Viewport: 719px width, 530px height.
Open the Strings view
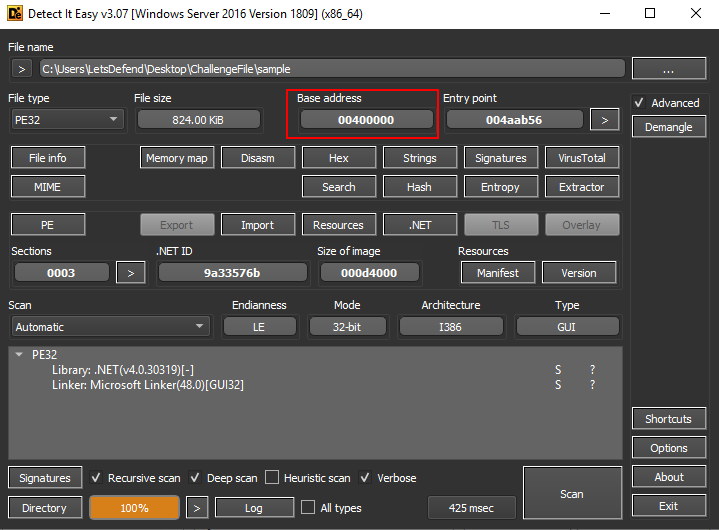point(419,158)
